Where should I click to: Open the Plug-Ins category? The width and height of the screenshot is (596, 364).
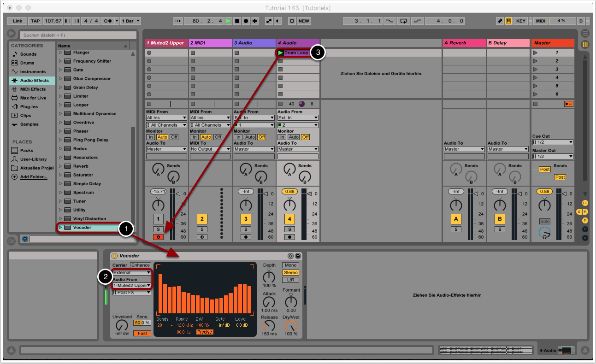[29, 107]
